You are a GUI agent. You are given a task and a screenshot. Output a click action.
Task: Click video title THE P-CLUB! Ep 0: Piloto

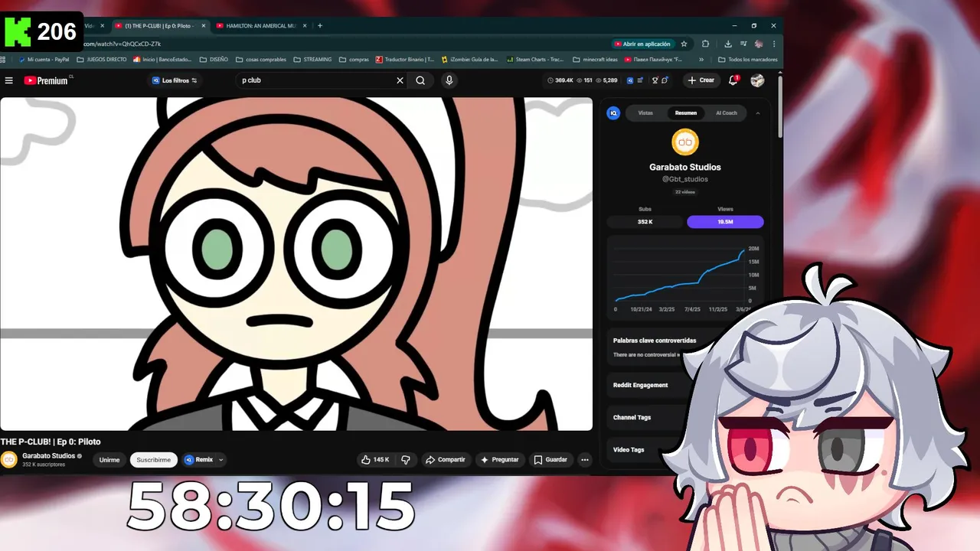(51, 442)
